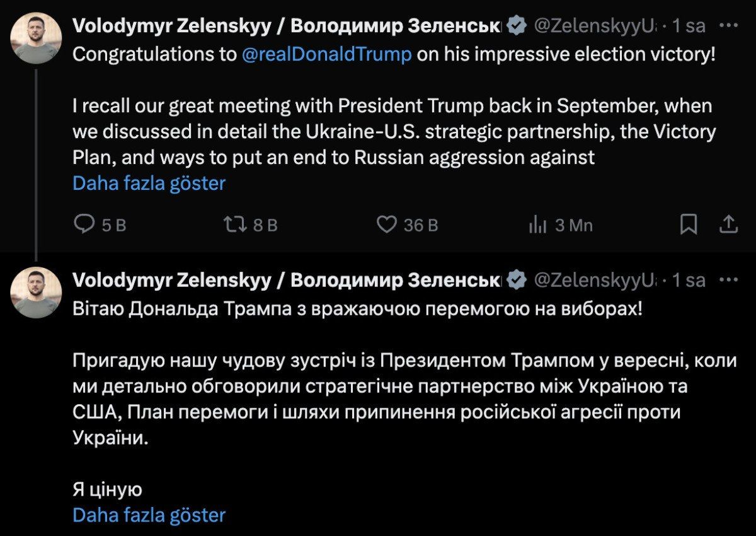Open the @realDonaldTrump mention link
Viewport: 756px width, 536px height.
click(326, 54)
